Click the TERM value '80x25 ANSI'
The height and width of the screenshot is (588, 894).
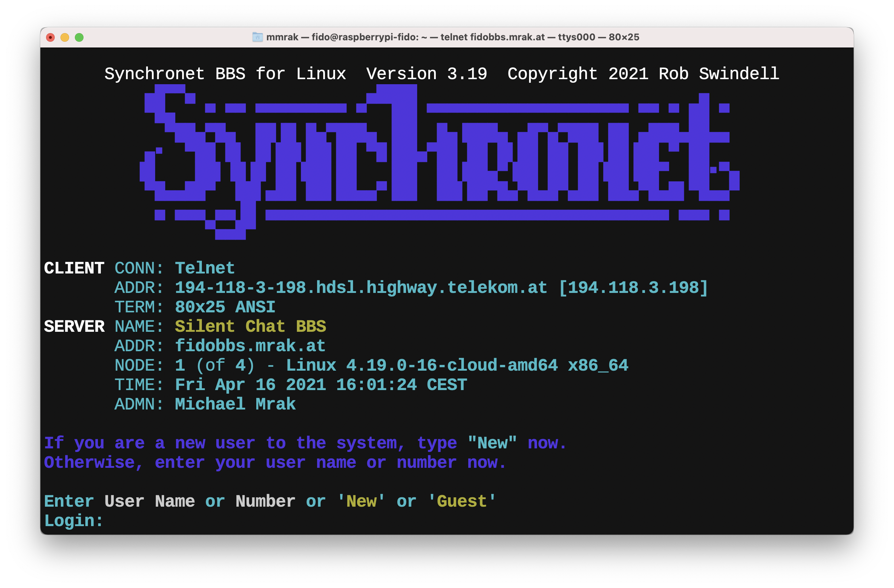point(225,307)
